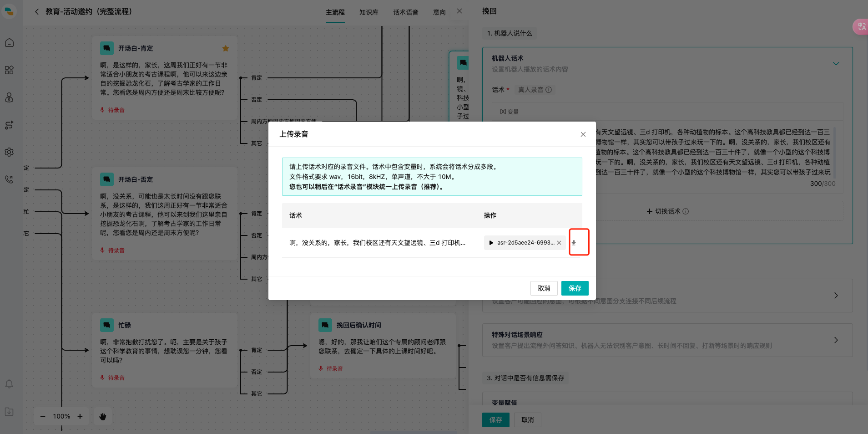This screenshot has width=868, height=434.
Task: Click the 1. 机器人说什么 heading
Action: [510, 33]
